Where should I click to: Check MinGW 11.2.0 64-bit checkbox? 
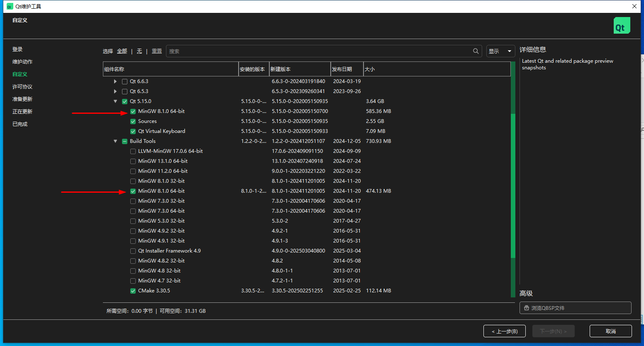tap(133, 171)
